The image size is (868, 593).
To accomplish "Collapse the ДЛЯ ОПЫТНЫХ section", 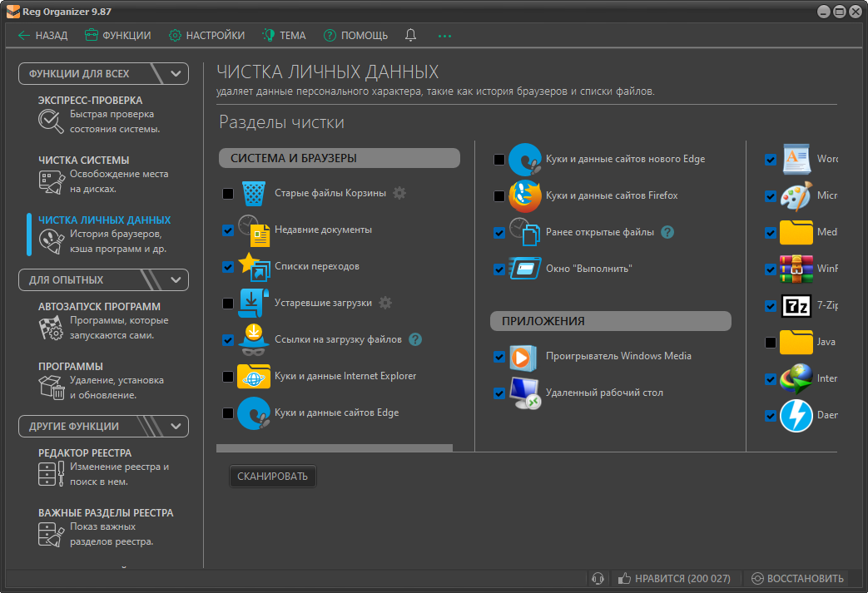I will point(176,279).
